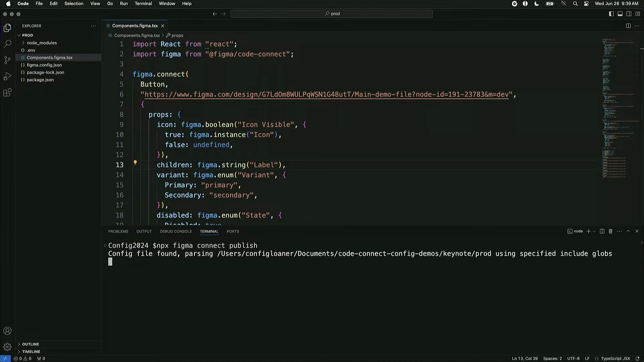
Task: Open package-lock.json in the explorer
Action: (x=58, y=72)
